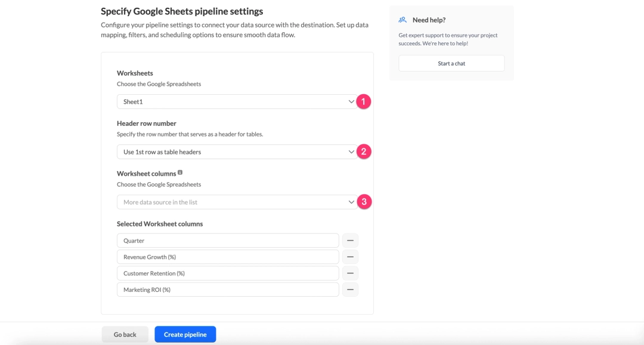644x345 pixels.
Task: Open the Worksheets dropdown showing Sheet1
Action: 236,101
